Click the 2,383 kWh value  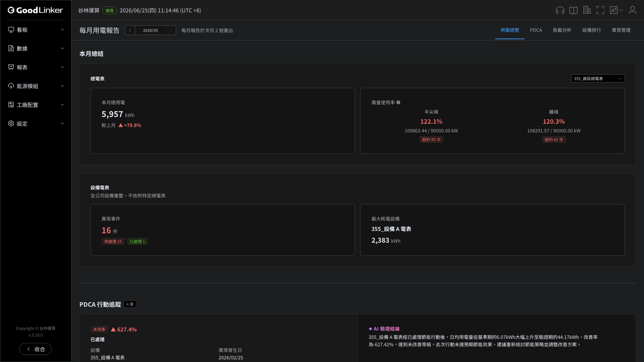click(x=386, y=240)
